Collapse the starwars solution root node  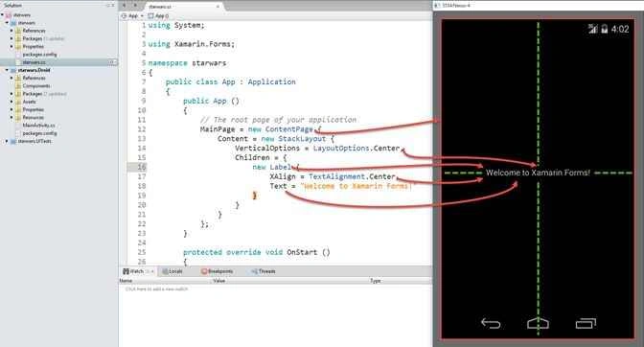tap(3, 14)
